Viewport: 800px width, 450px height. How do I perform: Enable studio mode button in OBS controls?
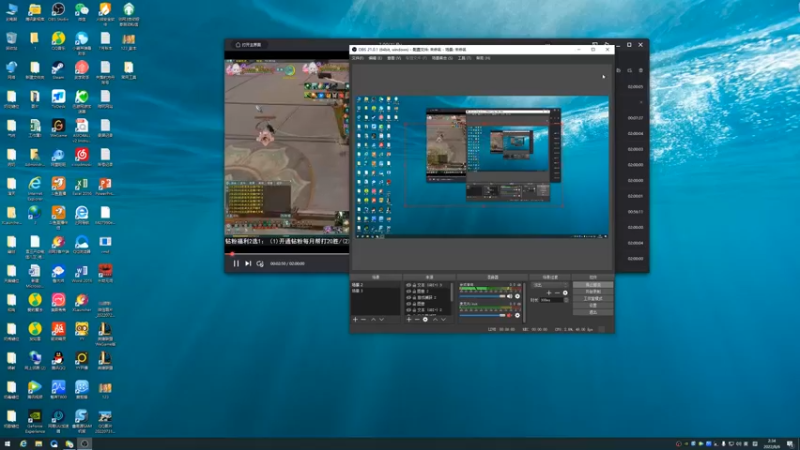point(593,298)
